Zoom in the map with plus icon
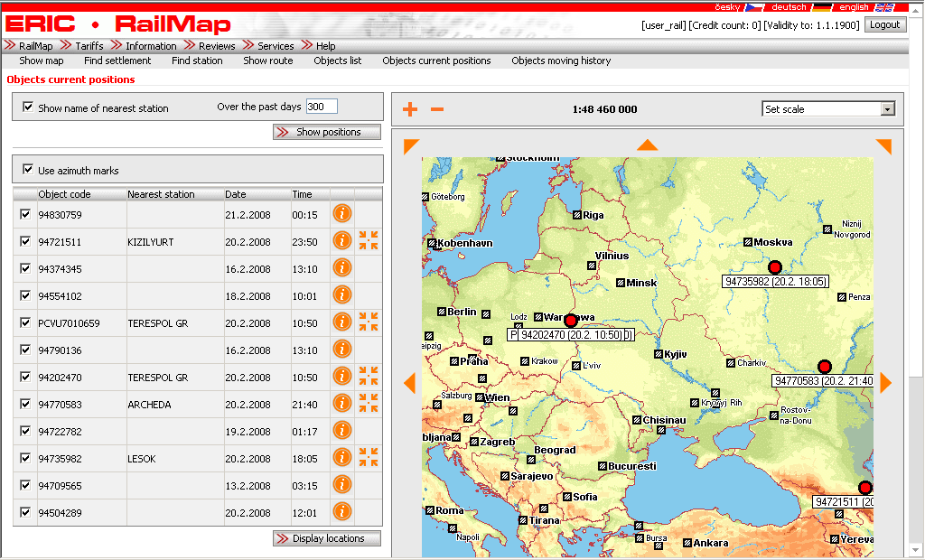Viewport: 925px width, 560px height. coord(410,109)
